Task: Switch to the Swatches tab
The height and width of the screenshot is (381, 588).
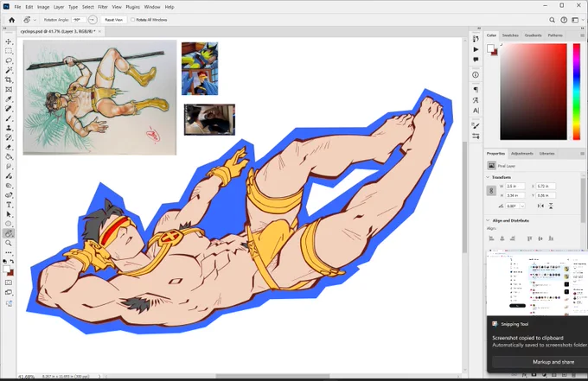Action: pyautogui.click(x=510, y=35)
